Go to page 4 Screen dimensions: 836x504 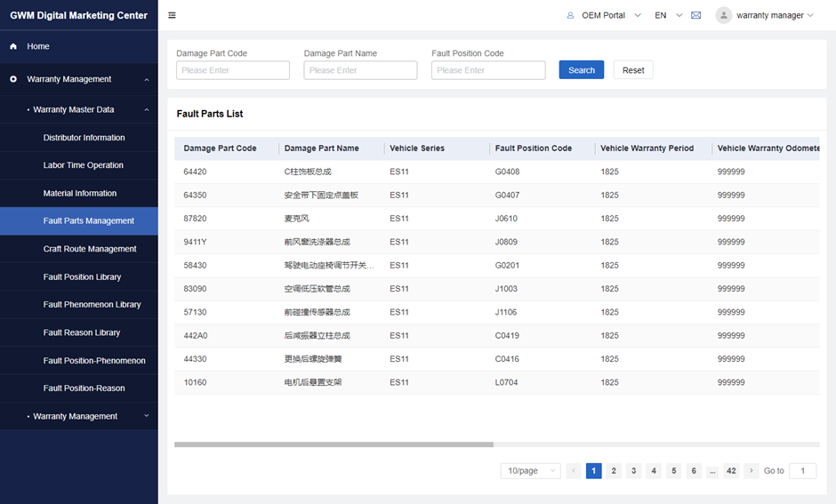pos(654,470)
